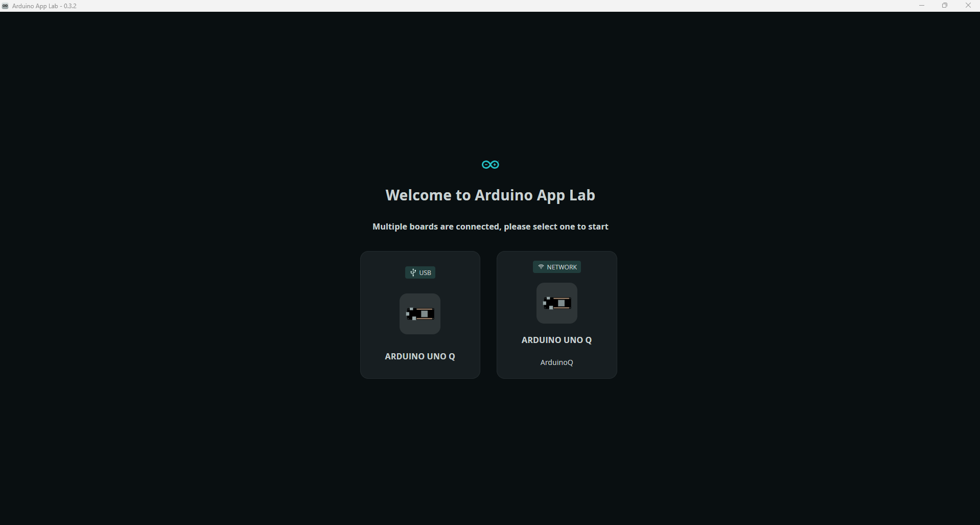Click the NETWORK badge on the right board card
Screen dimensions: 980x525
(556, 267)
